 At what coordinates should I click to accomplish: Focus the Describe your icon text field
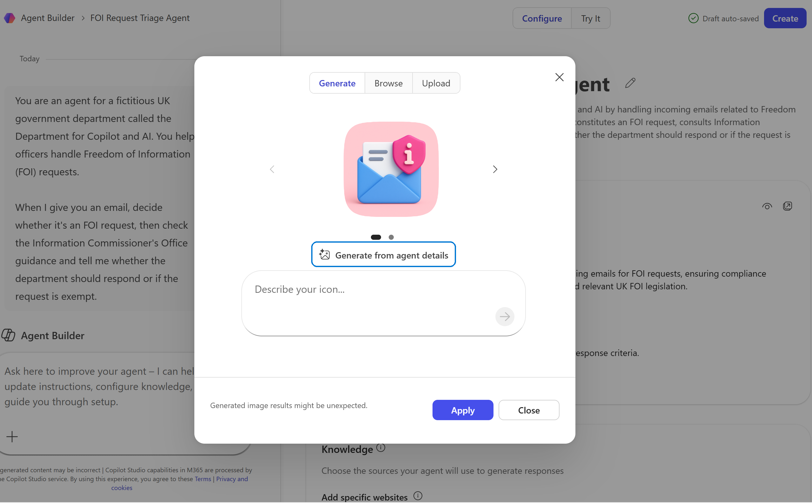click(x=383, y=303)
